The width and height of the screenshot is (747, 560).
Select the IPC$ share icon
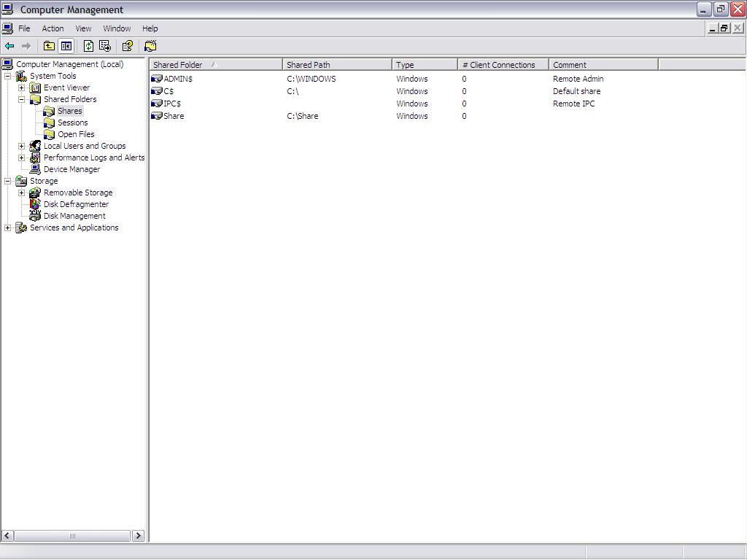tap(157, 104)
